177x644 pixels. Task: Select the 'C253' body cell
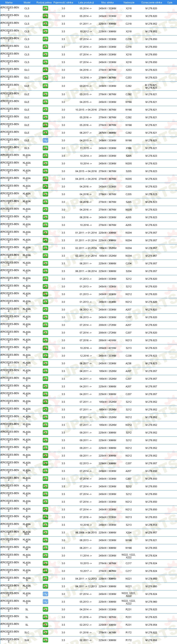point(129,78)
